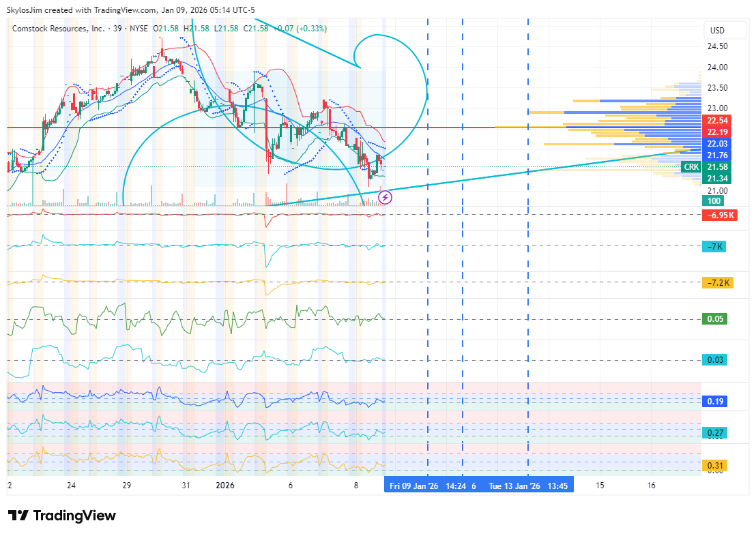Click the 15 date on time axis
Image resolution: width=756 pixels, height=536 pixels.
click(x=599, y=486)
